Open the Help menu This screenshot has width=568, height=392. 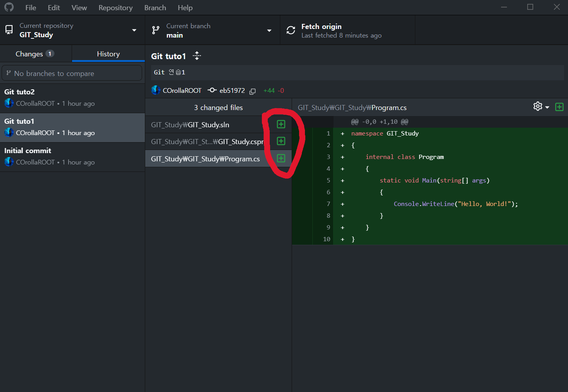pos(185,7)
